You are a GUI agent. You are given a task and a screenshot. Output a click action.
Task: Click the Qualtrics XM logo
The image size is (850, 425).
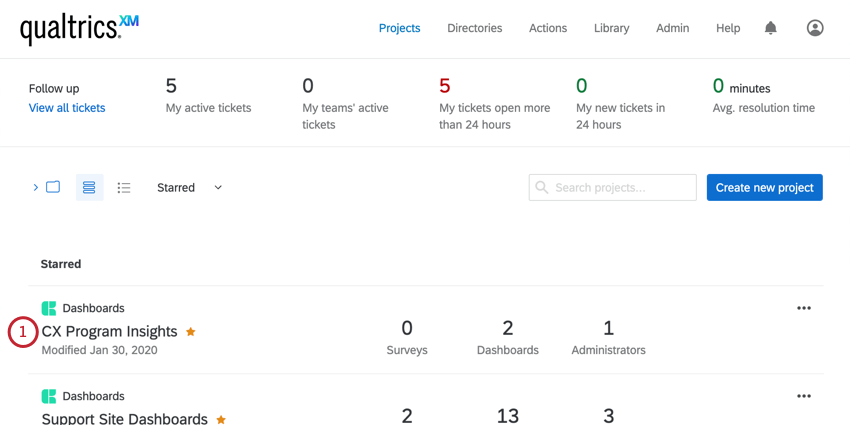[x=79, y=29]
